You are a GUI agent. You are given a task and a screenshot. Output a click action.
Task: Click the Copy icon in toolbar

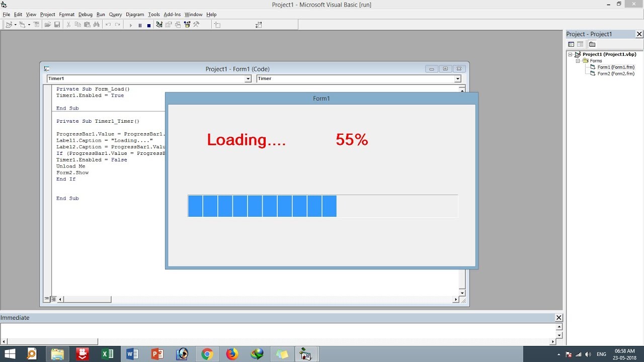[77, 25]
